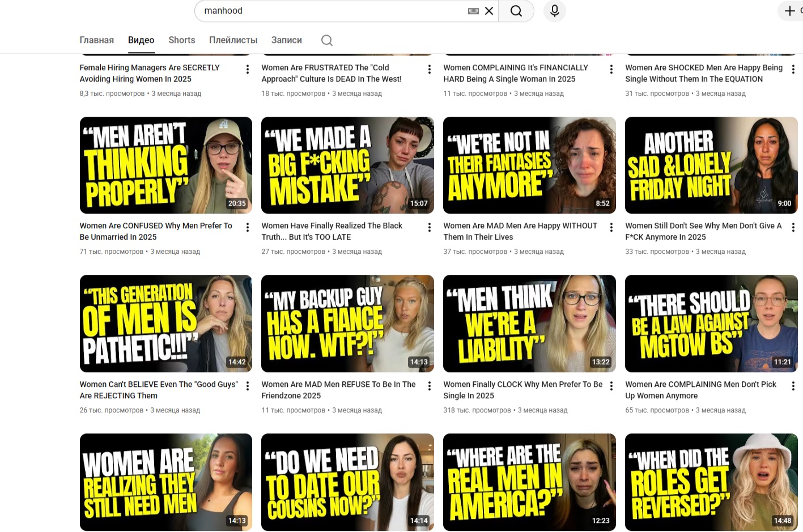This screenshot has height=532, width=803.
Task: Go to the Главная tab
Action: (96, 40)
